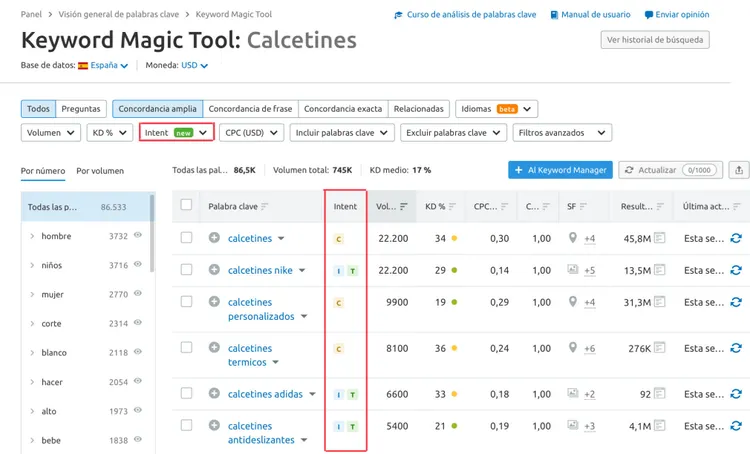Image resolution: width=750 pixels, height=454 pixels.
Task: Click image SERP feature icon for 'calcetines adidas'
Action: pos(573,393)
